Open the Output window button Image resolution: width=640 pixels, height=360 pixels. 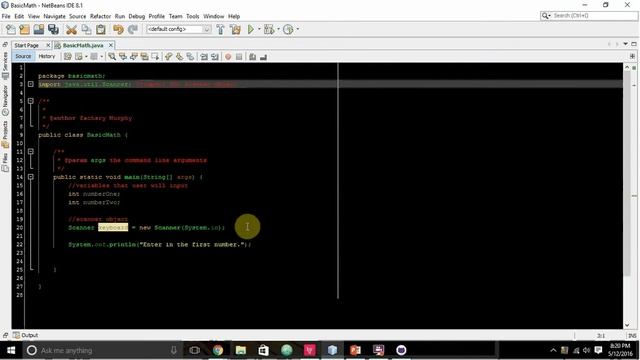click(x=25, y=335)
